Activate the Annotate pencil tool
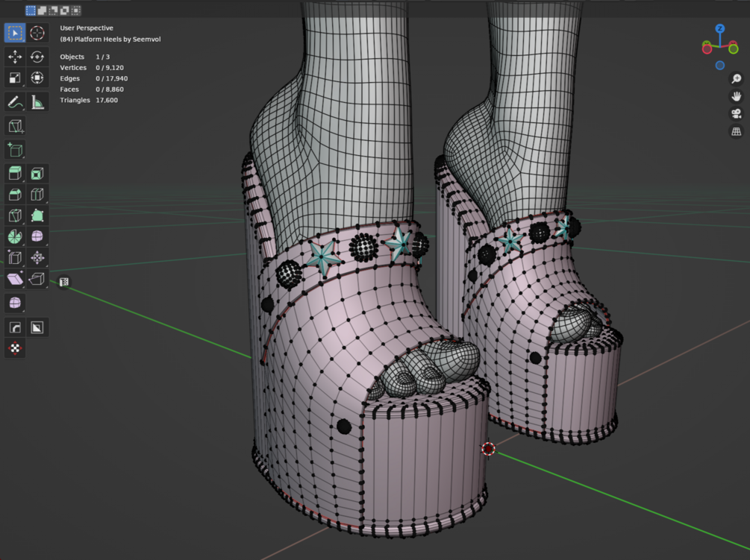750x560 pixels. coord(15,101)
